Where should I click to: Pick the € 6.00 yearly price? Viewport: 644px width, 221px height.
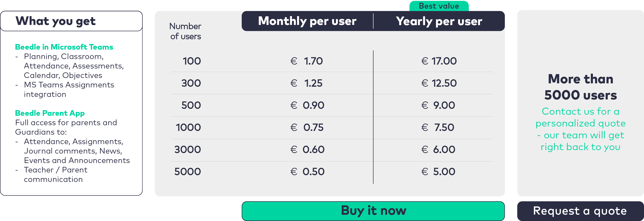click(438, 149)
